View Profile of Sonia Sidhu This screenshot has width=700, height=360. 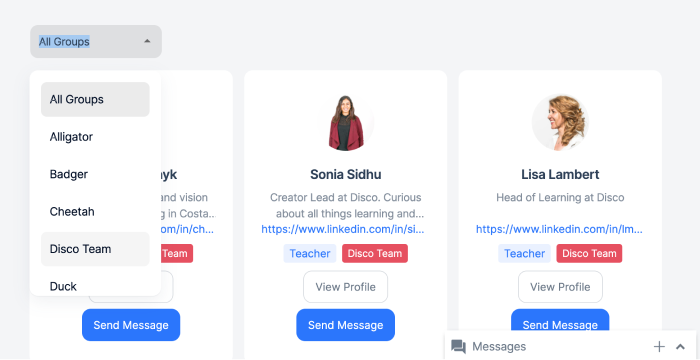tap(346, 287)
